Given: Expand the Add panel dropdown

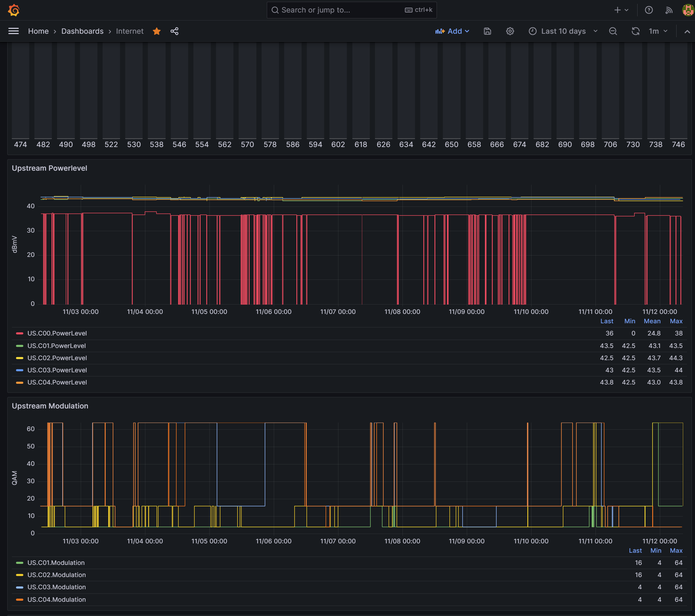Looking at the screenshot, I should click(452, 31).
